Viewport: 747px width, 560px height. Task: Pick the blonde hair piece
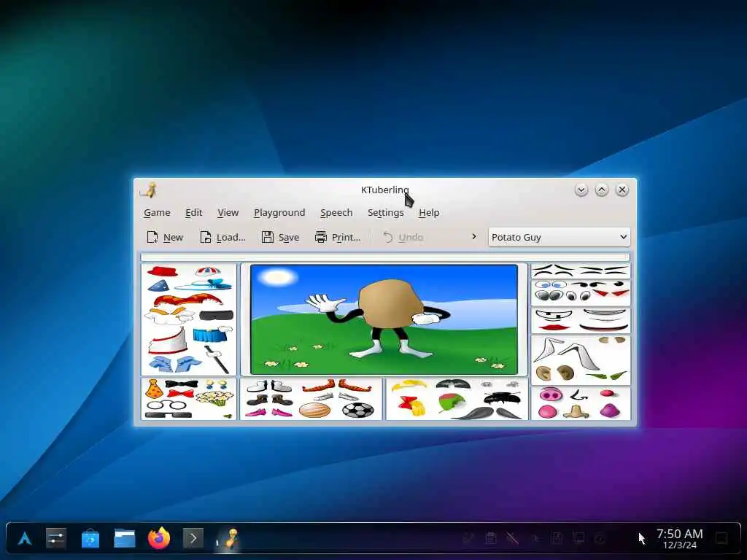pyautogui.click(x=409, y=385)
